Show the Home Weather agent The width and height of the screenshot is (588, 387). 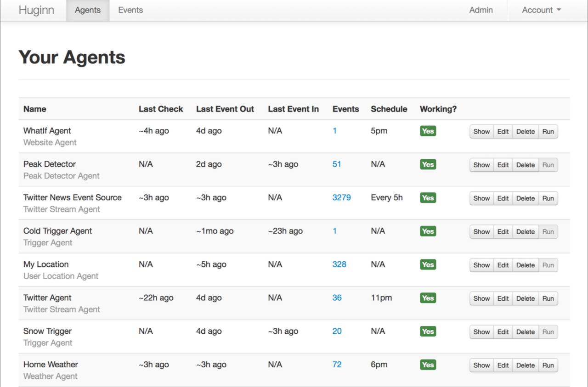point(481,365)
